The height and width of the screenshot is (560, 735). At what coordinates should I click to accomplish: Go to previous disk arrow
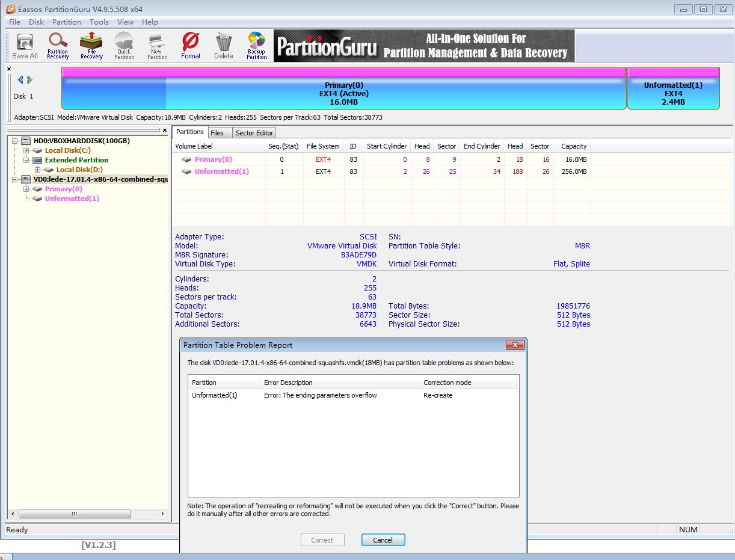pos(20,79)
